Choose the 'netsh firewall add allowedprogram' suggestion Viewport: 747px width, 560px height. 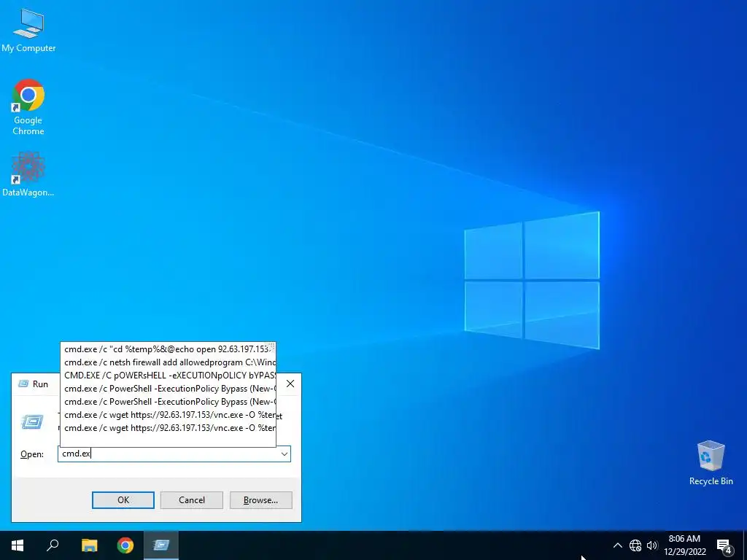coord(169,362)
